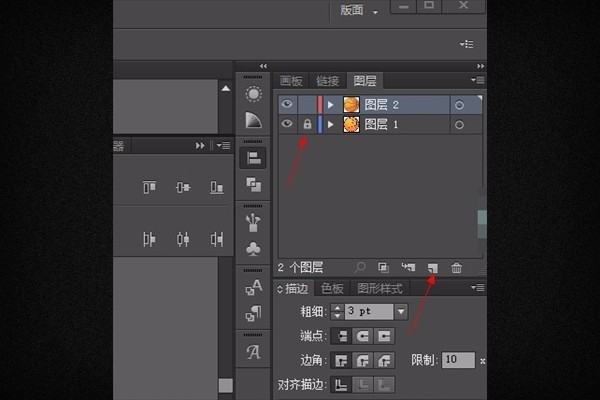The width and height of the screenshot is (600, 400).
Task: Collapse the icon dock with double arrows
Action: pos(263,66)
